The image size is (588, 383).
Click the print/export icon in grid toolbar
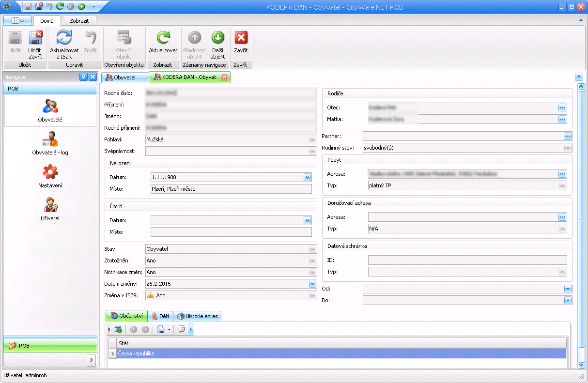161,330
